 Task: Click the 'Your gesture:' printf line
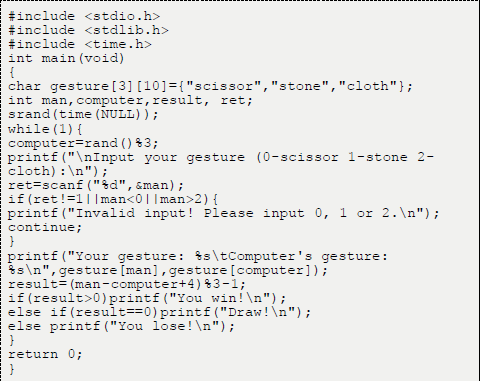198,263
